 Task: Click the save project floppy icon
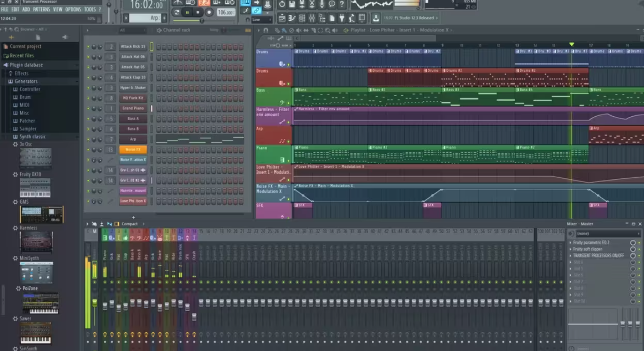[292, 4]
